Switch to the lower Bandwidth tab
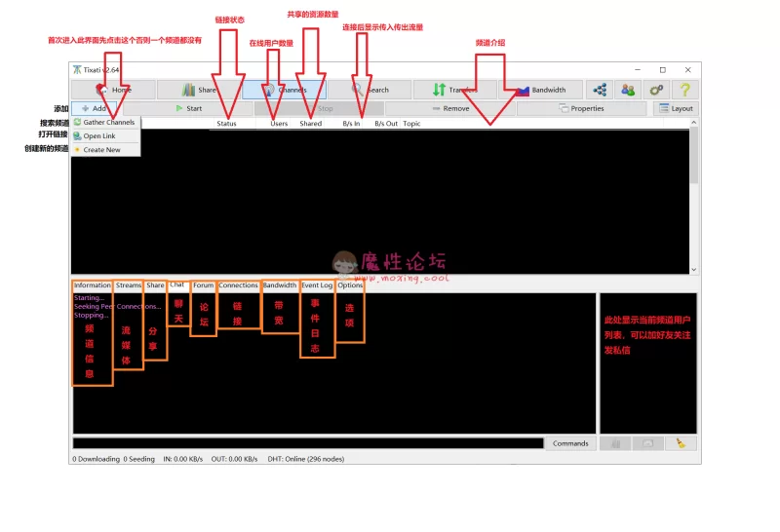Image resolution: width=780 pixels, height=532 pixels. pos(280,285)
